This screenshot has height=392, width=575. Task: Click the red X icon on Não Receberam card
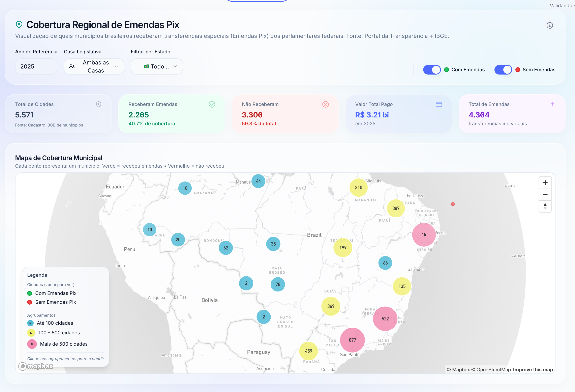[x=325, y=104]
